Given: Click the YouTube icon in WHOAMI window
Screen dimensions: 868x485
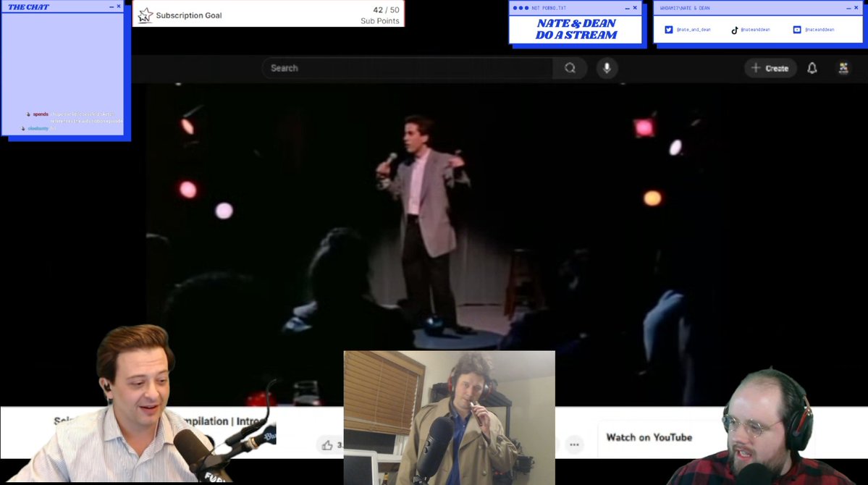Looking at the screenshot, I should tap(796, 30).
